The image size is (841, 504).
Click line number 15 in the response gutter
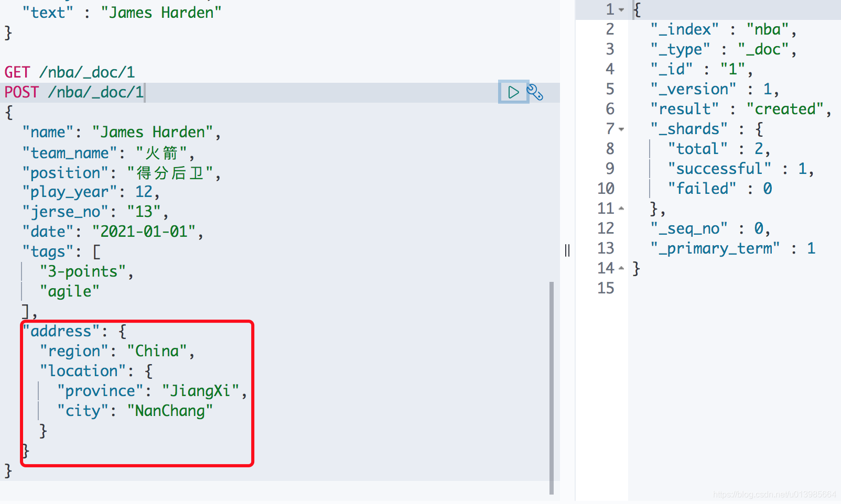[x=606, y=288]
